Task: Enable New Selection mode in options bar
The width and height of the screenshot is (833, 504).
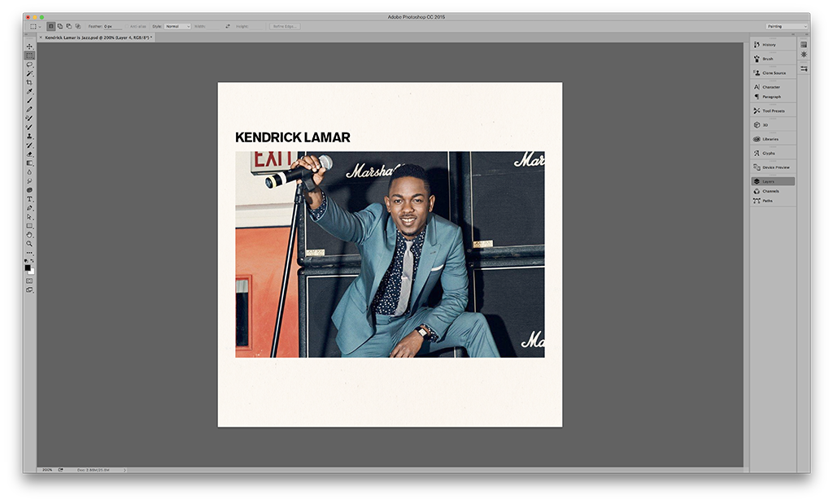Action: tap(51, 26)
